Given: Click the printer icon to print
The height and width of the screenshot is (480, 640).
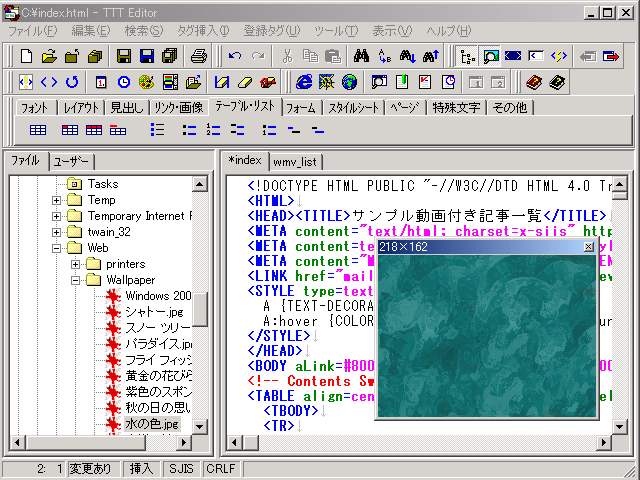Looking at the screenshot, I should [x=199, y=56].
